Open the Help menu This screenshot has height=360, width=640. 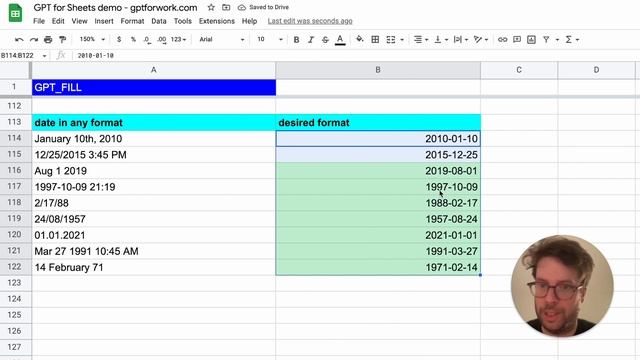(x=249, y=21)
